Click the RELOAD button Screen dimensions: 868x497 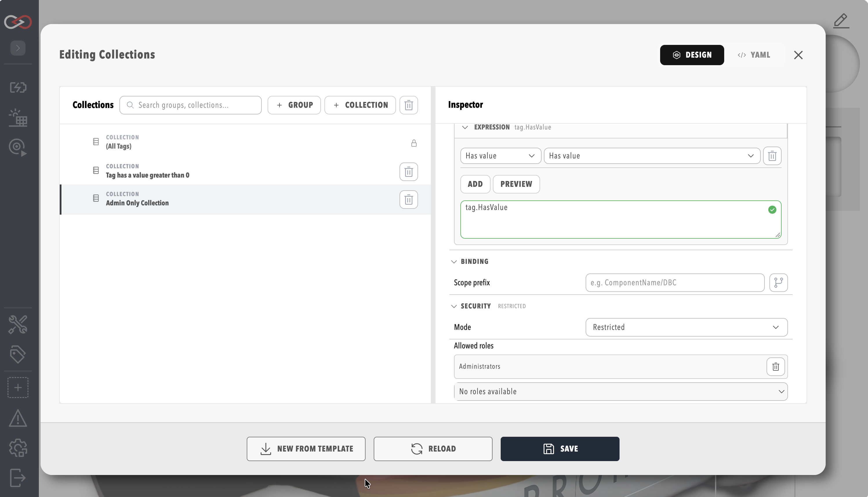click(x=433, y=449)
